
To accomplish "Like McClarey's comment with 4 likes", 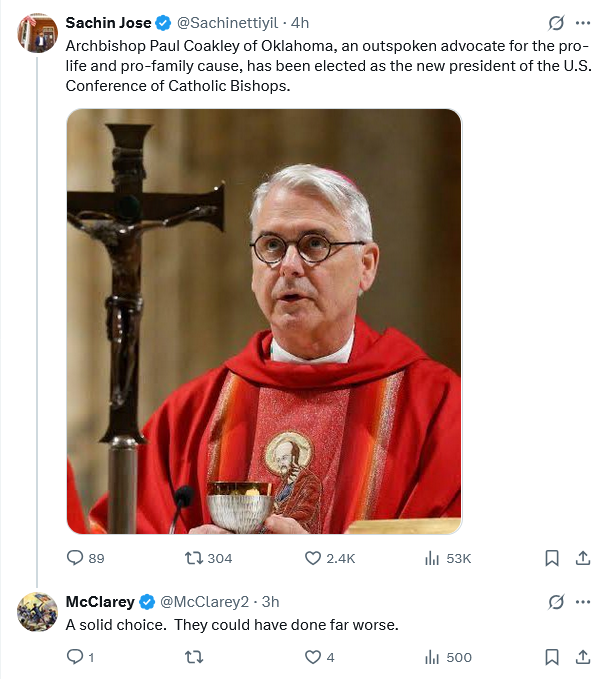I will [x=313, y=657].
